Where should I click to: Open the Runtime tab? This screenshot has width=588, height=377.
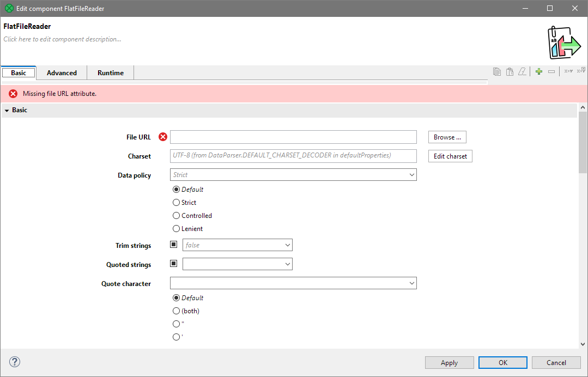111,73
